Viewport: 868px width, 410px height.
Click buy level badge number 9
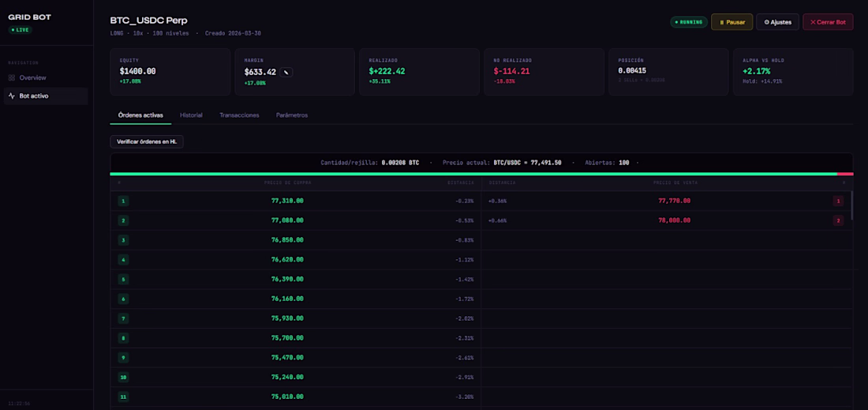[x=123, y=357]
